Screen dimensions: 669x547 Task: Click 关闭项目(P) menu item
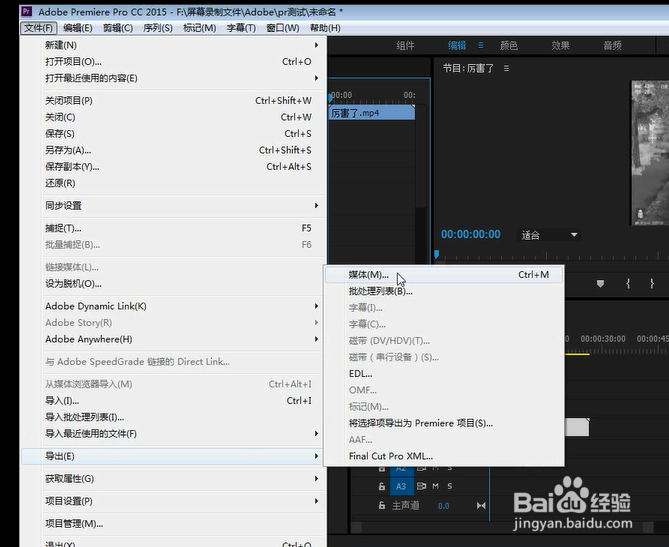(173, 101)
